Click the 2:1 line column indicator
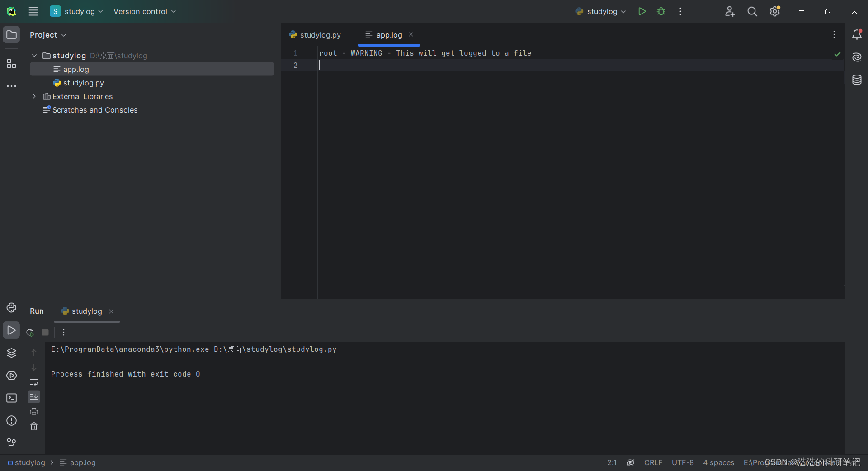868x471 pixels. pyautogui.click(x=612, y=462)
